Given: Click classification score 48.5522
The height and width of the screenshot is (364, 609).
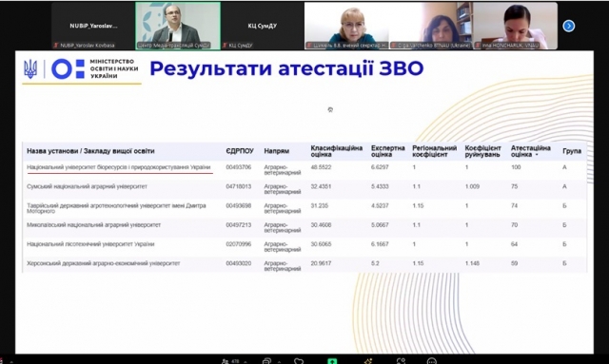Looking at the screenshot, I should pyautogui.click(x=321, y=167).
